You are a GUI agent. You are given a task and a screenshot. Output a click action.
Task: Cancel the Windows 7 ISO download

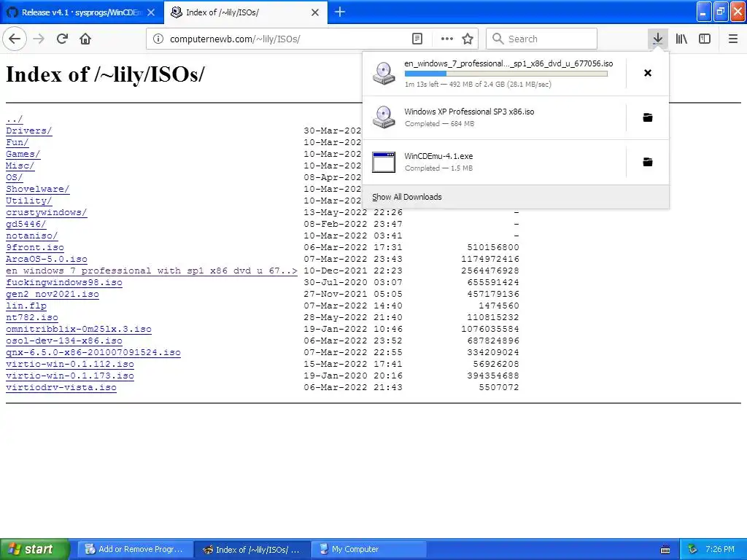(x=648, y=73)
